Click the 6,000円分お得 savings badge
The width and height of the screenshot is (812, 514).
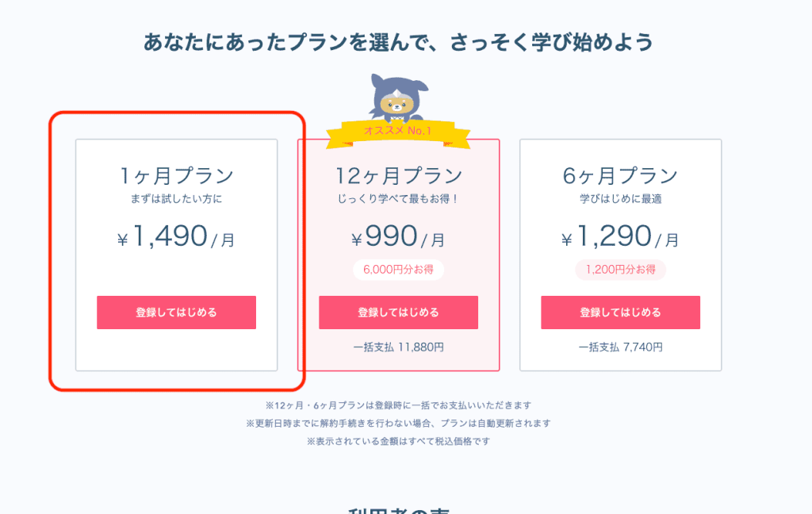[398, 270]
